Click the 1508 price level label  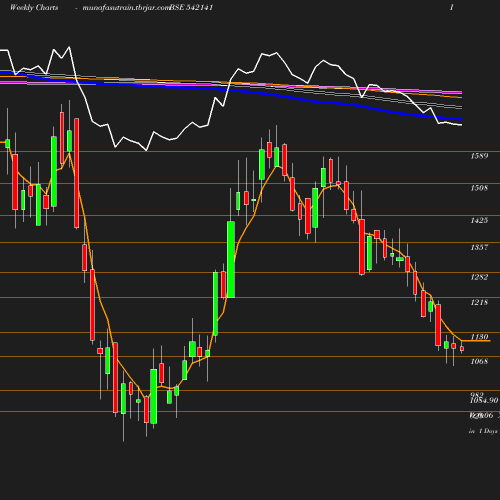479,188
